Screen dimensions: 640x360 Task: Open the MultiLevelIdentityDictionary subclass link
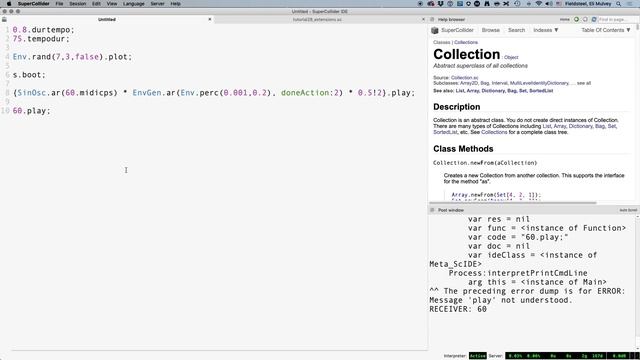pos(539,83)
